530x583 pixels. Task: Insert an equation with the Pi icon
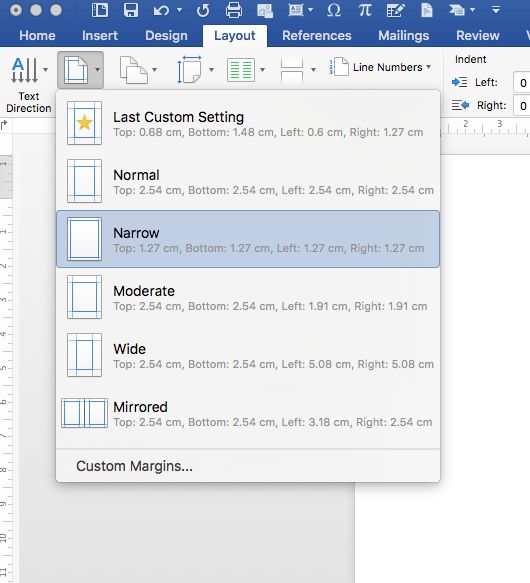tap(364, 10)
